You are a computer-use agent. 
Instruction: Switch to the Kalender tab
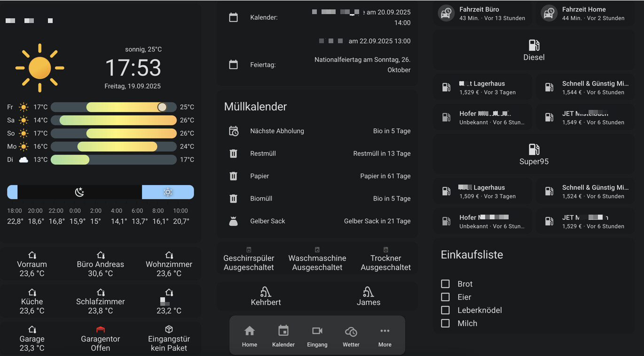(x=283, y=336)
